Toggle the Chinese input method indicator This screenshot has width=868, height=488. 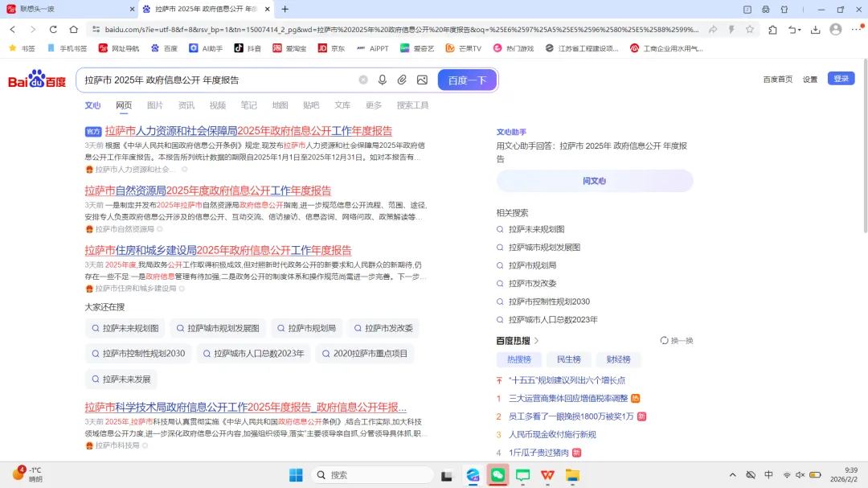[769, 475]
